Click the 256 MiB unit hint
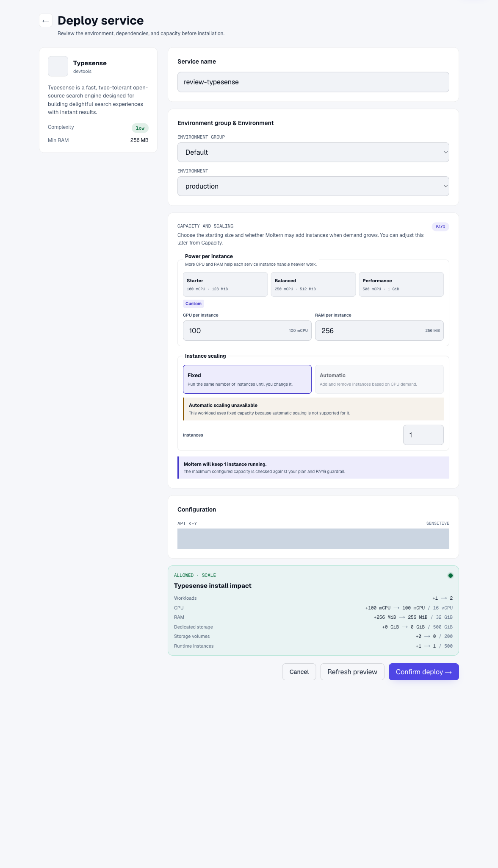The height and width of the screenshot is (868, 498). point(432,331)
